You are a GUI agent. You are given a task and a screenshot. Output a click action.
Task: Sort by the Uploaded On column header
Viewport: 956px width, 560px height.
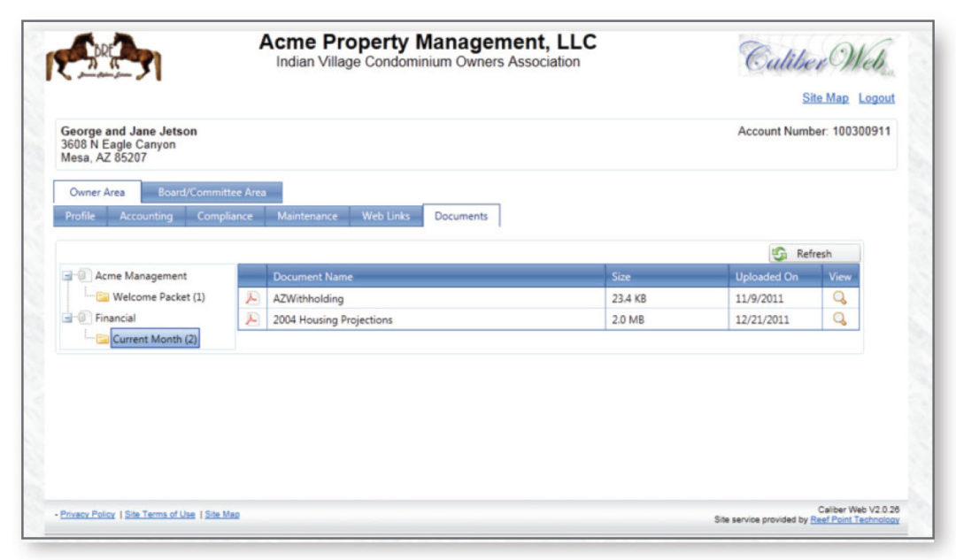pos(767,277)
